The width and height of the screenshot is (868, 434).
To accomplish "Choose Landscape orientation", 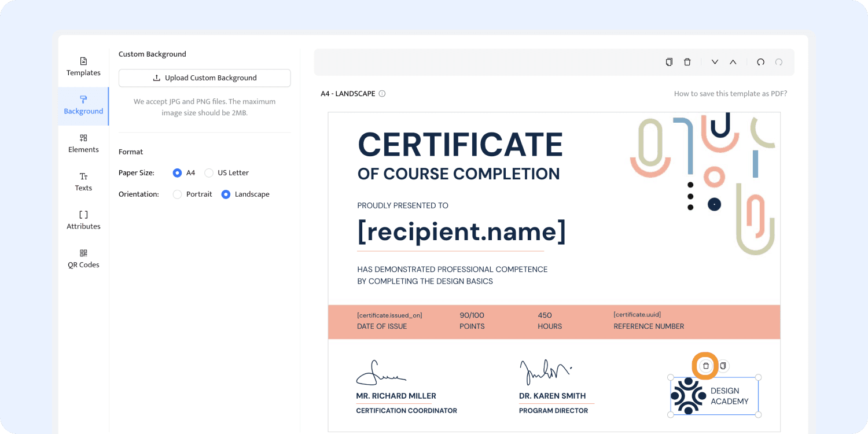I will tap(226, 194).
